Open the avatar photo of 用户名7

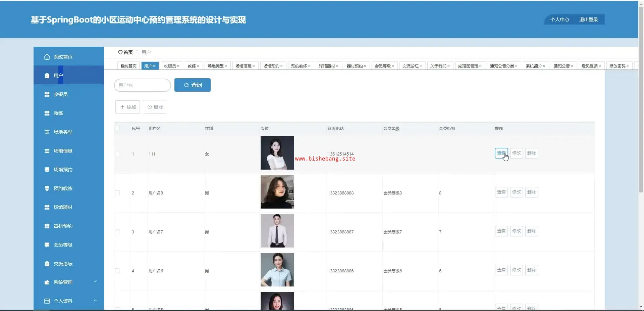[x=277, y=231]
